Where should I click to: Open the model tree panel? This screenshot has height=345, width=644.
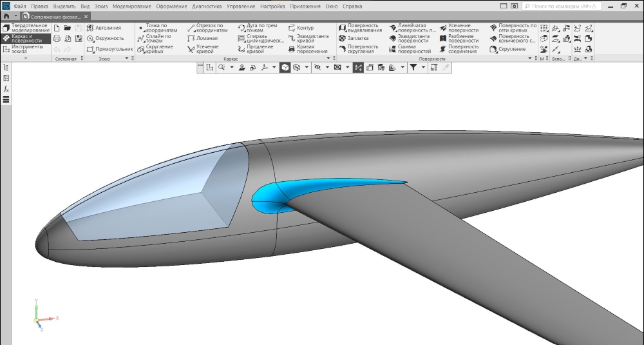6,68
